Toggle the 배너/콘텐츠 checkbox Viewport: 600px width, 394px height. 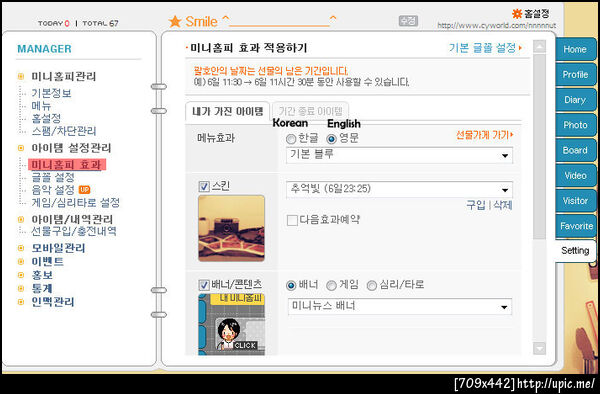tap(204, 285)
